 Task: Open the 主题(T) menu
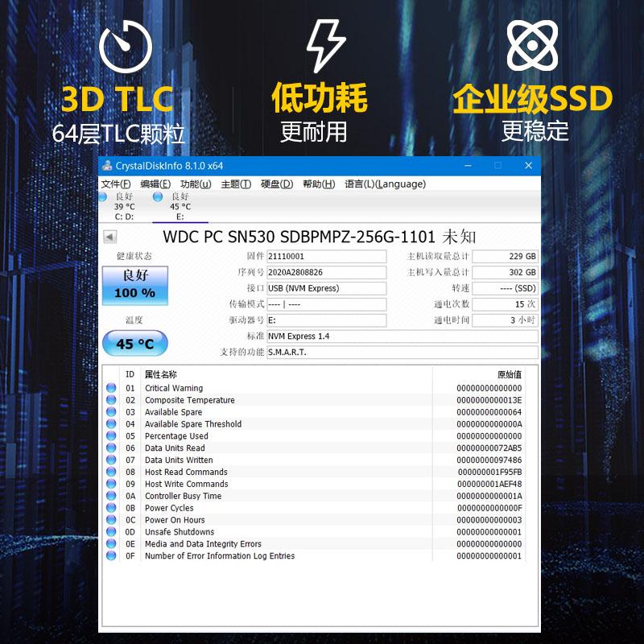click(x=236, y=184)
